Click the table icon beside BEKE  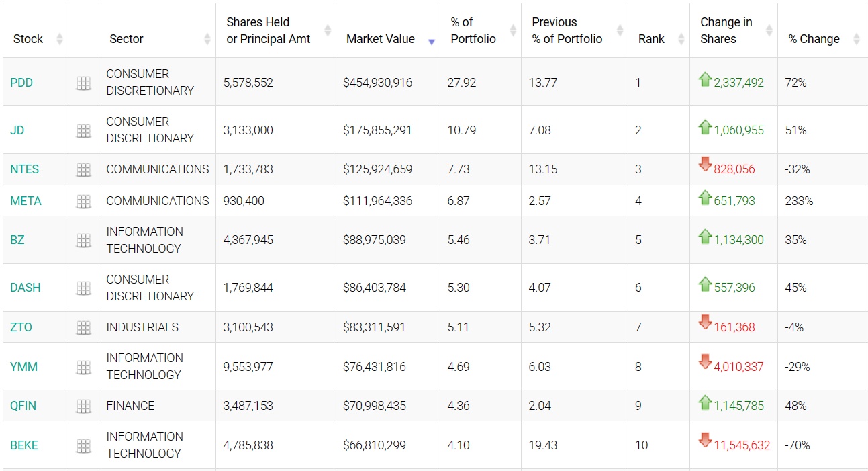83,445
